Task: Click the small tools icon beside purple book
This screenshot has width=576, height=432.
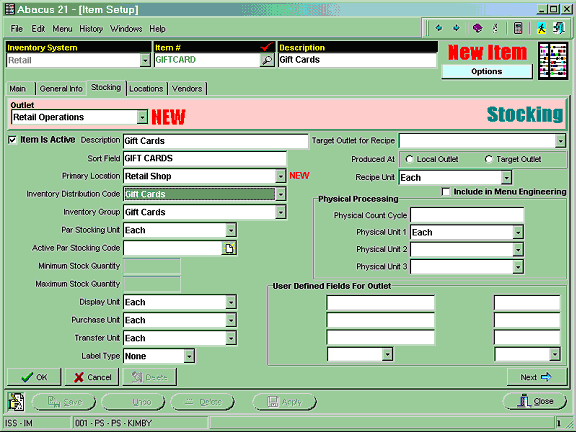Action: point(495,28)
